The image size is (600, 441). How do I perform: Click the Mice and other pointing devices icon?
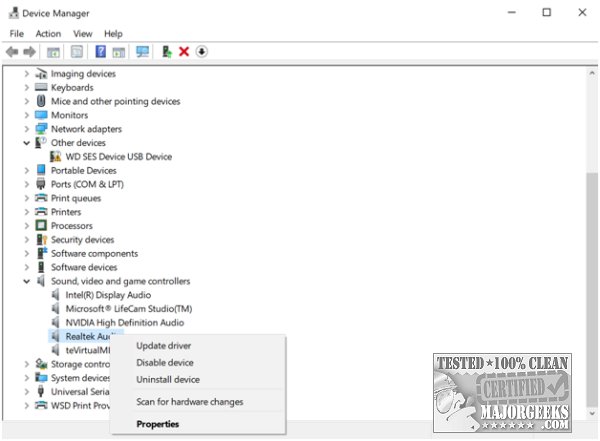click(x=41, y=101)
